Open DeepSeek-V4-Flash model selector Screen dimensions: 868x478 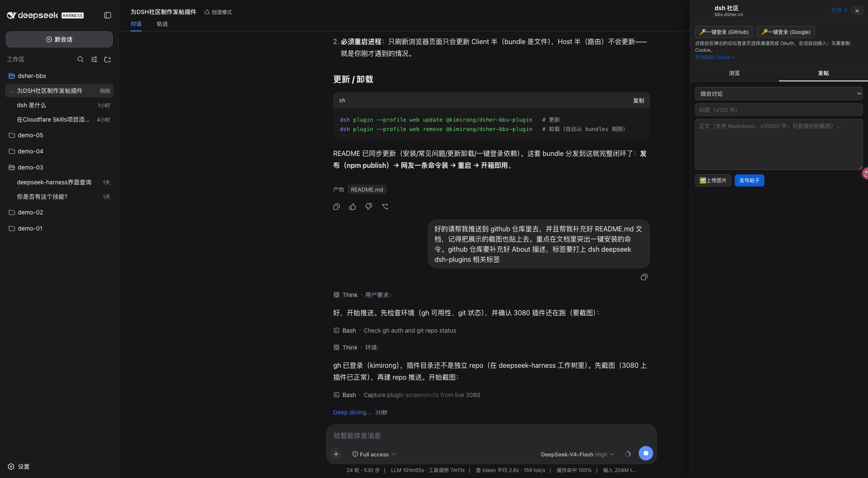[x=577, y=454]
